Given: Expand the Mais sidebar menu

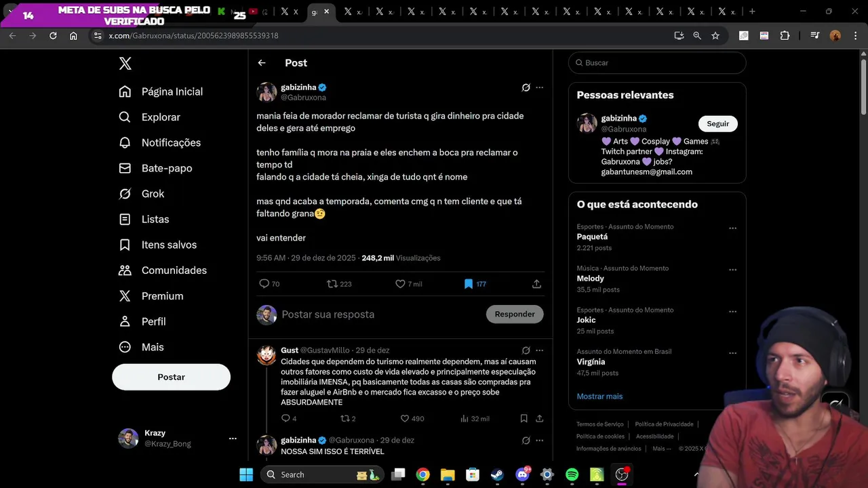Looking at the screenshot, I should [x=142, y=347].
